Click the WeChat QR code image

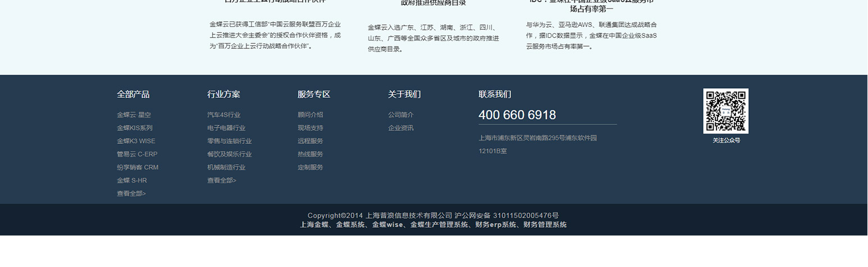pos(726,111)
